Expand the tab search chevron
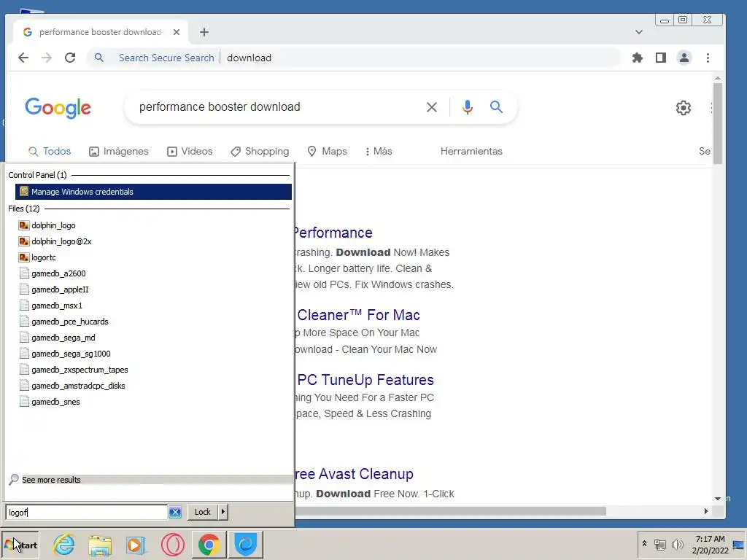 (639, 32)
